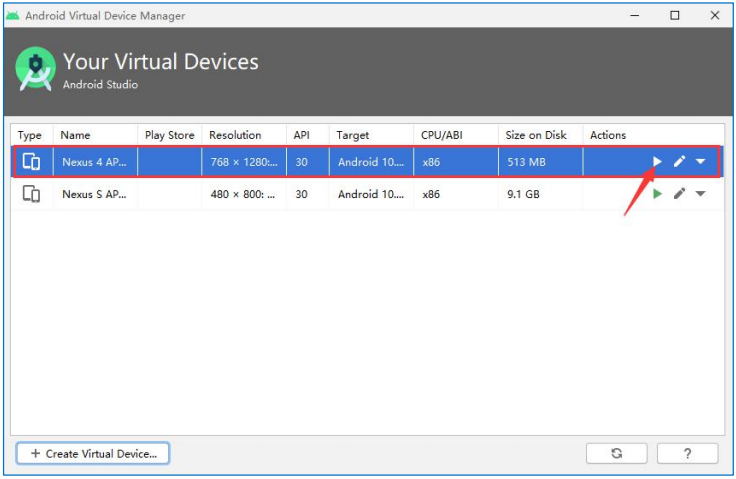Launch the Nexus 4 virtual device

coord(657,162)
